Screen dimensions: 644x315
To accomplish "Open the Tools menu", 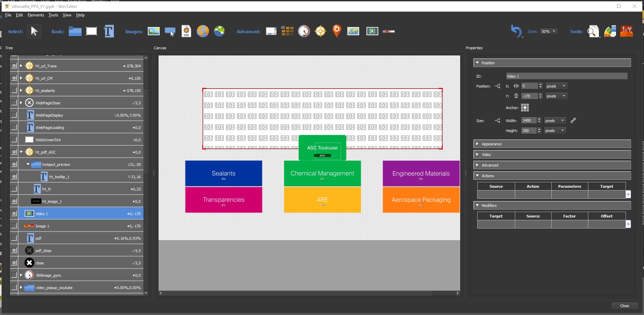I will (53, 15).
